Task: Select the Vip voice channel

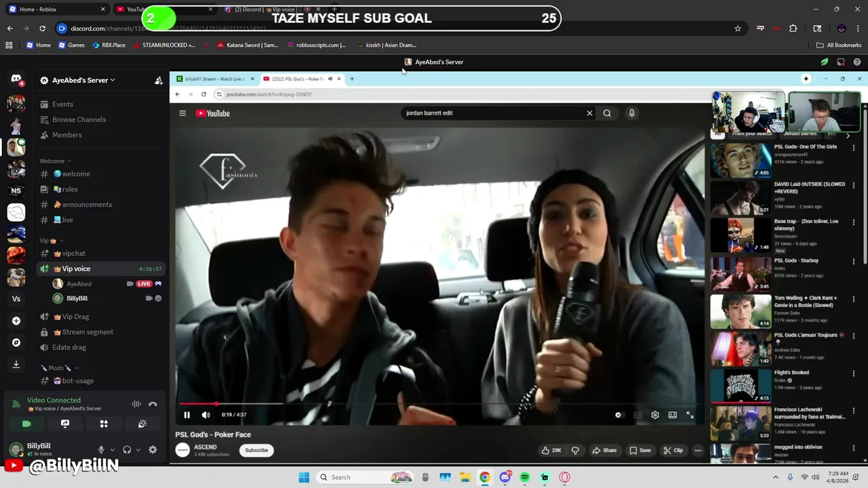Action: (x=102, y=269)
